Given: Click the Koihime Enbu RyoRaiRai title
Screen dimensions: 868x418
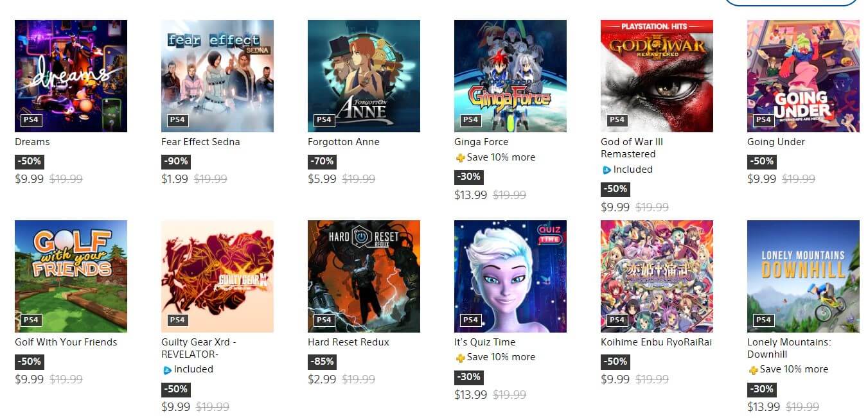Looking at the screenshot, I should (656, 342).
